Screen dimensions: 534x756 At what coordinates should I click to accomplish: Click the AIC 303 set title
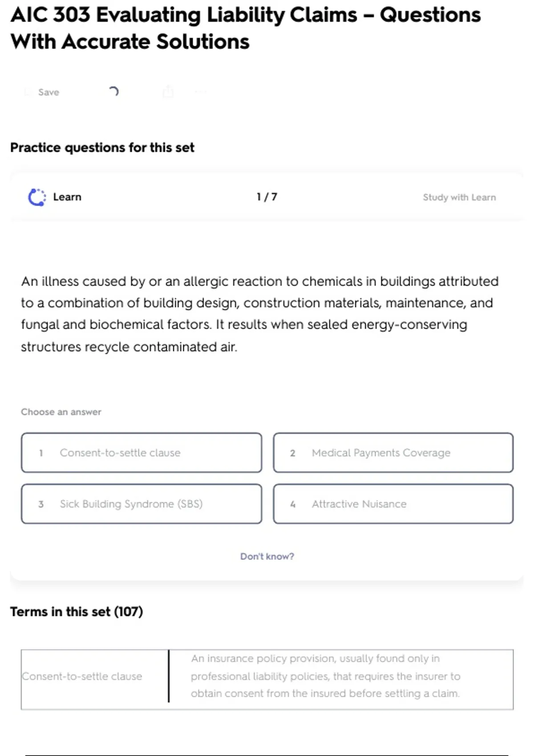245,28
